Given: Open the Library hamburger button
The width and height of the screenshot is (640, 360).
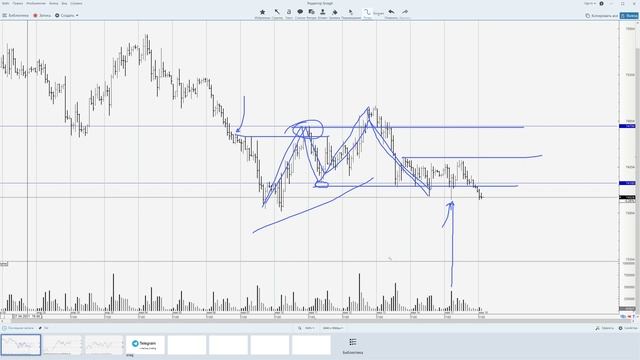Looking at the screenshot, I should pos(16,16).
